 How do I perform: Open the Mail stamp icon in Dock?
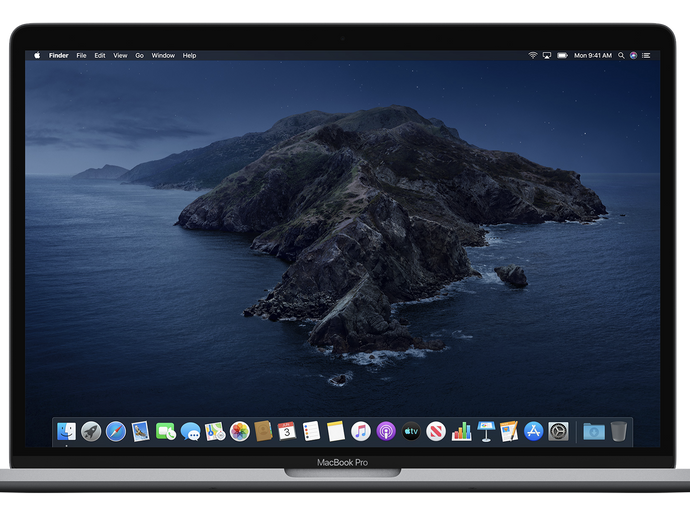pos(140,431)
